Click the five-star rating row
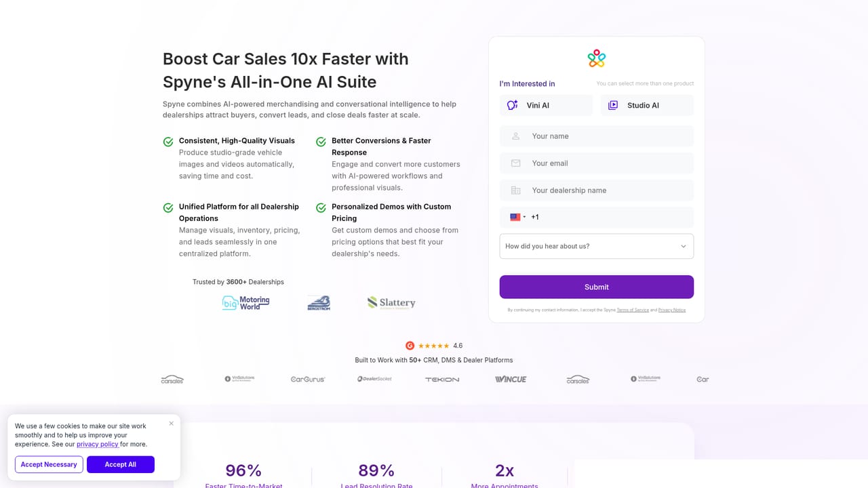This screenshot has height=488, width=868. pyautogui.click(x=433, y=346)
